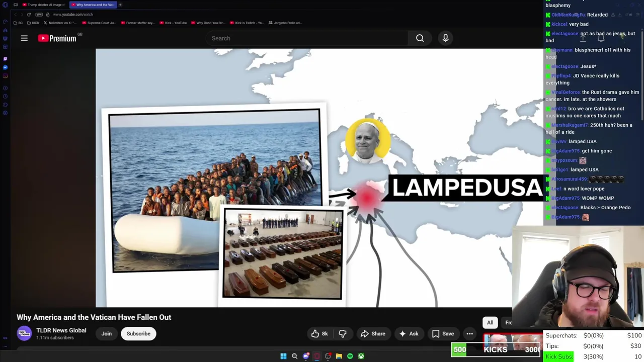Click chat message 'n word lover pope'

(x=584, y=189)
